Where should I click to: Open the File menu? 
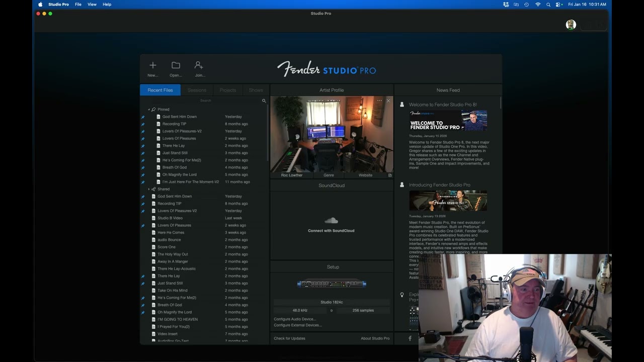click(78, 5)
